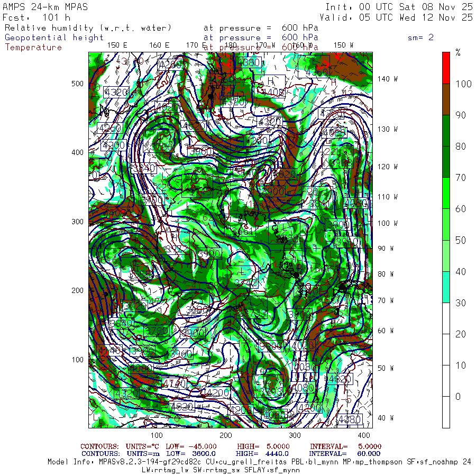
Task: Click the red "INTERVAL= 5.0000" value
Action: [345, 446]
